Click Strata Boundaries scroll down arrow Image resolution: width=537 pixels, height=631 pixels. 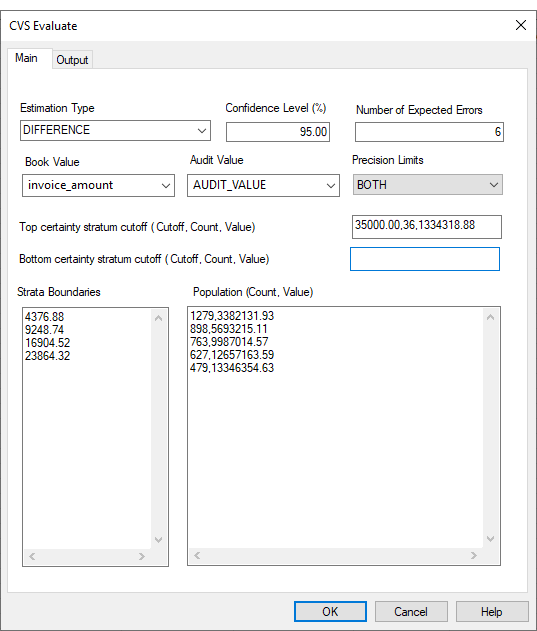[x=159, y=540]
